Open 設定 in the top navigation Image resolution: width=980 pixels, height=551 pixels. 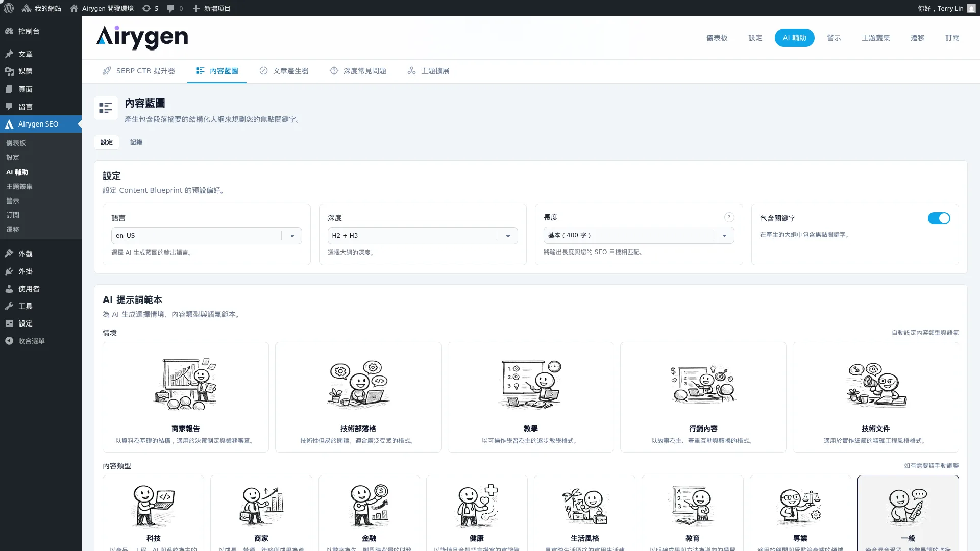(x=755, y=38)
